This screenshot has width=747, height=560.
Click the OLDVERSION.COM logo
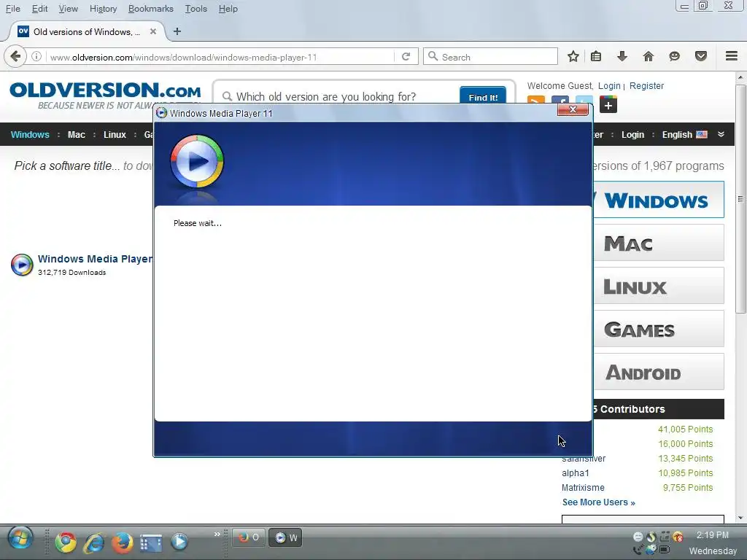click(105, 90)
